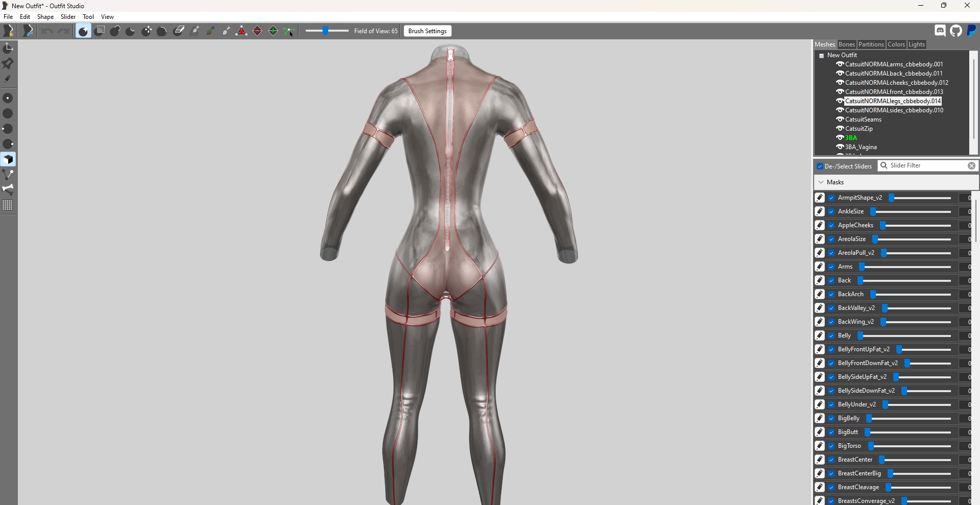Open the GitHub icon link
Screen dimensions: 980x505
(956, 31)
